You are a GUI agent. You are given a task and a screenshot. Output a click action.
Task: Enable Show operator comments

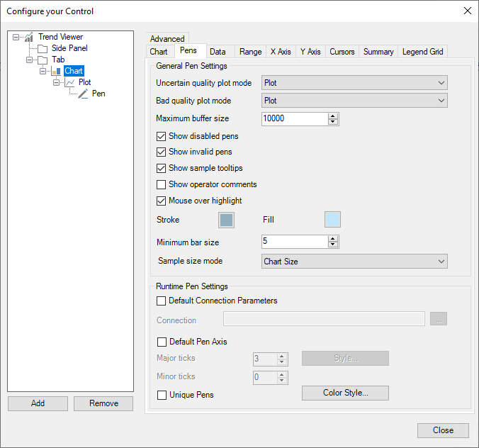[161, 184]
